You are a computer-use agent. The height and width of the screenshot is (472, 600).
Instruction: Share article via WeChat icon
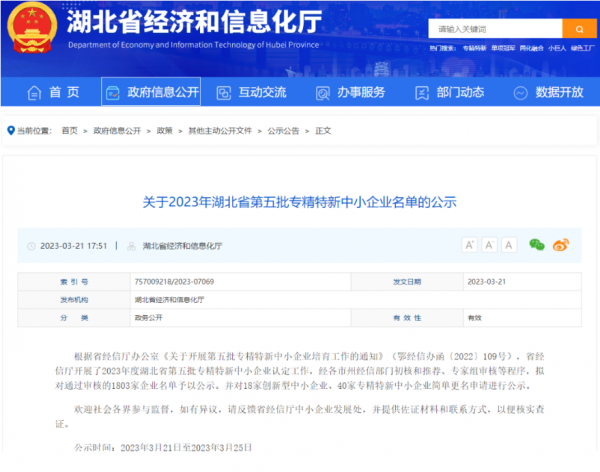(537, 245)
